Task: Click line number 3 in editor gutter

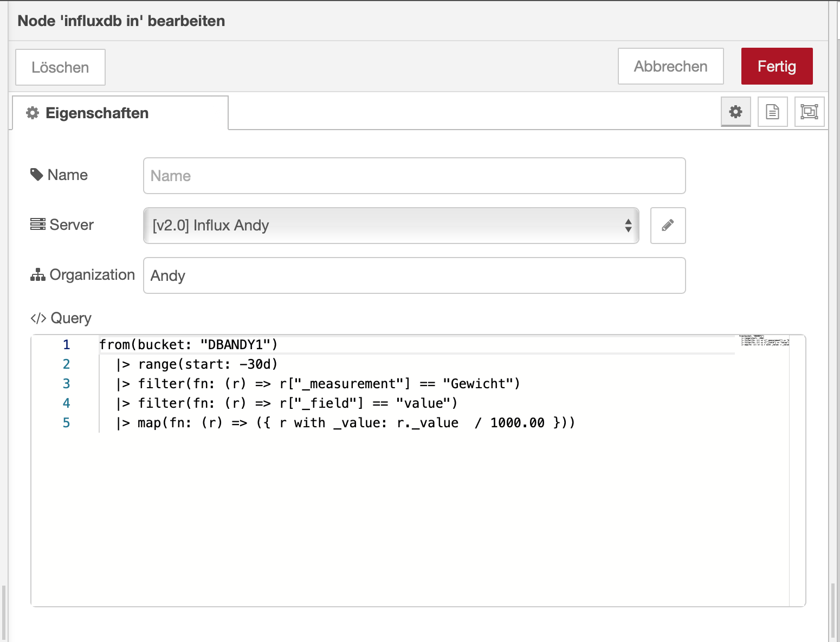Action: pos(66,384)
